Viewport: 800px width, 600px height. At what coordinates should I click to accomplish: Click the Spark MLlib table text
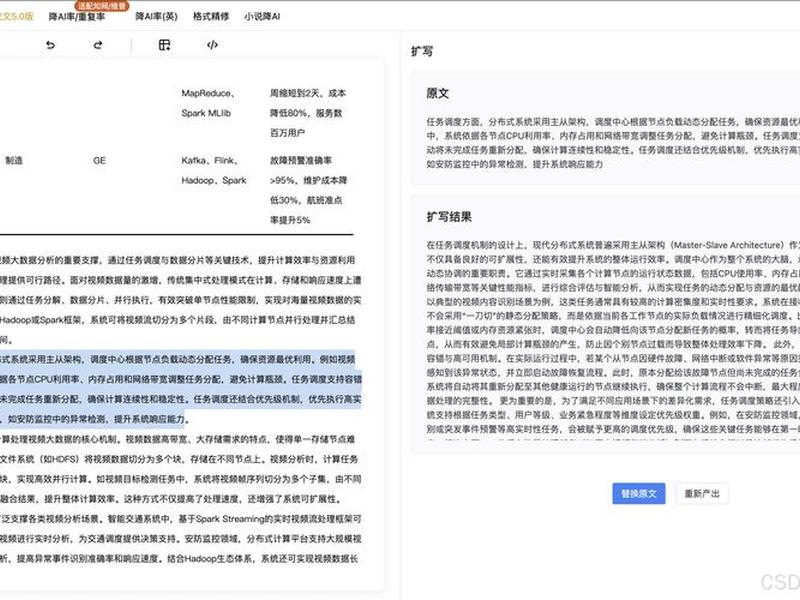tap(206, 113)
